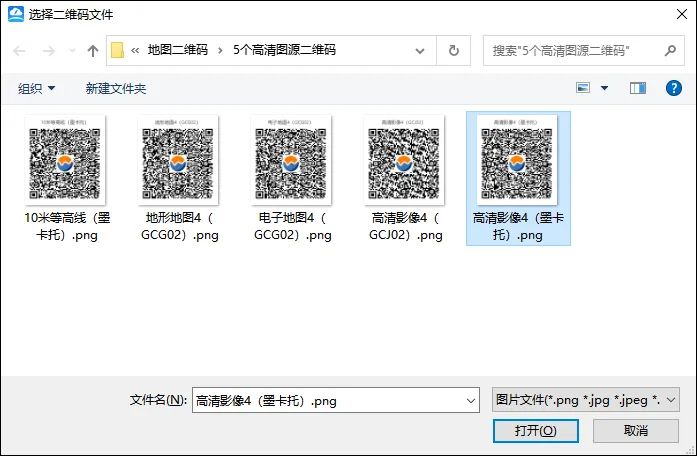The image size is (697, 456).
Task: Select the 高清影像4（墨卡托）QR thumbnail
Action: tap(517, 160)
